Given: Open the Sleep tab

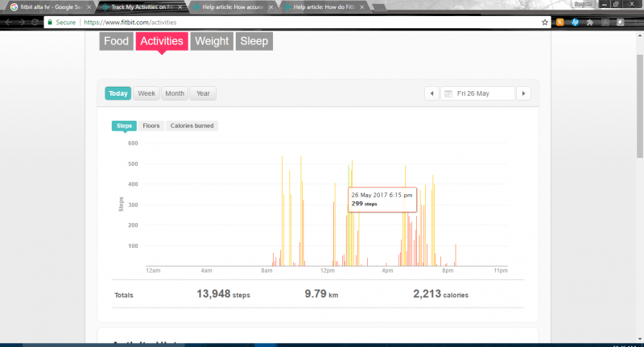Looking at the screenshot, I should pyautogui.click(x=254, y=41).
